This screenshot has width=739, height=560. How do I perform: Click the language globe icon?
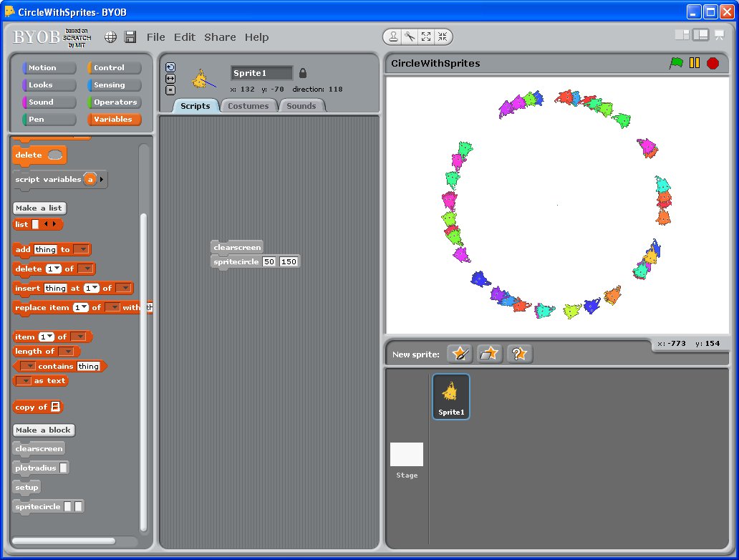coord(110,37)
